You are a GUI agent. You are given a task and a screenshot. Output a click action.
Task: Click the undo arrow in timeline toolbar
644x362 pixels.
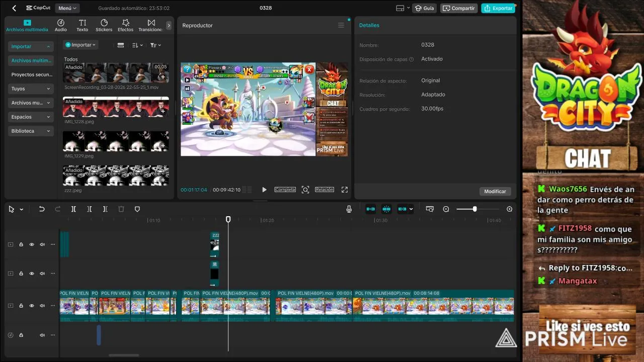tap(42, 209)
